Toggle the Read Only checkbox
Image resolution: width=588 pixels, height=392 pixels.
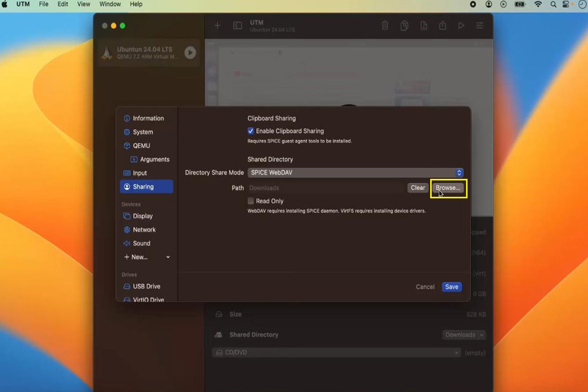point(251,201)
